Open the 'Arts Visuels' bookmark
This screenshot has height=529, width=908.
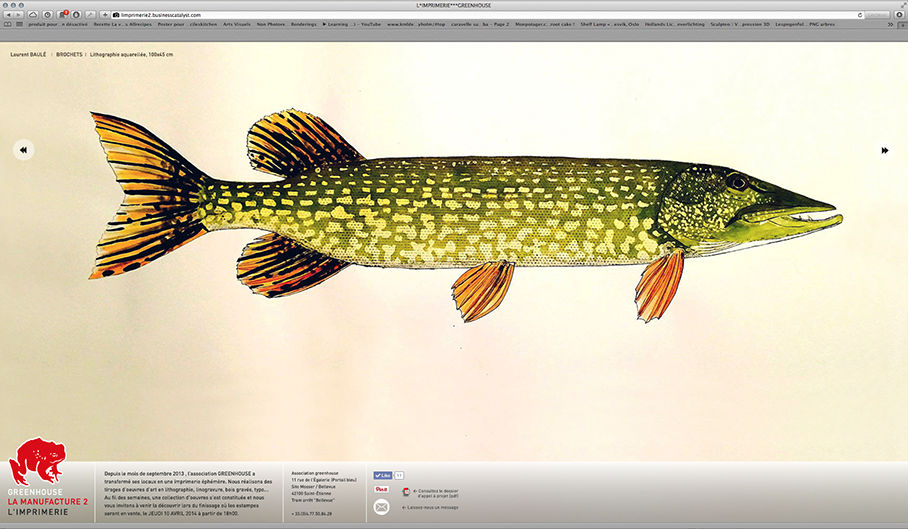(x=237, y=24)
